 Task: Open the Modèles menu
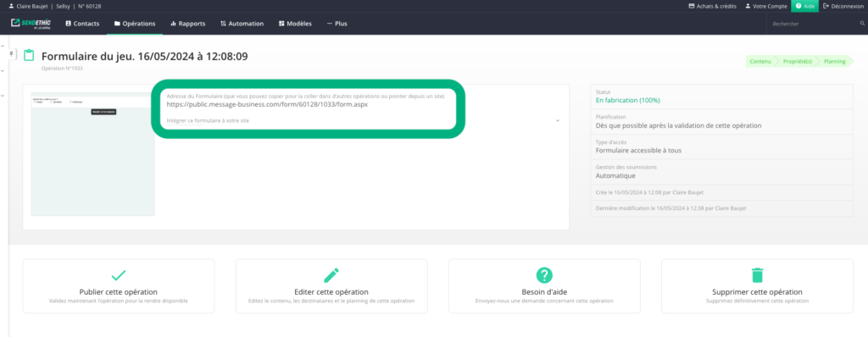(x=295, y=24)
